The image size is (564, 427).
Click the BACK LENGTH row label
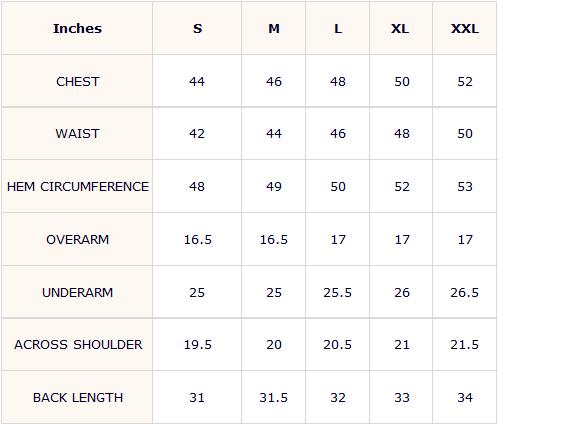pos(78,398)
